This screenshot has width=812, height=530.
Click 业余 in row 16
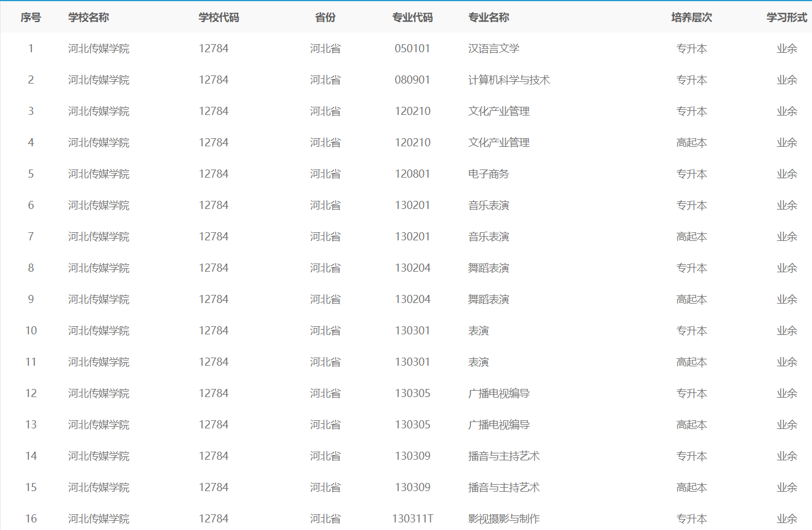[x=787, y=519]
